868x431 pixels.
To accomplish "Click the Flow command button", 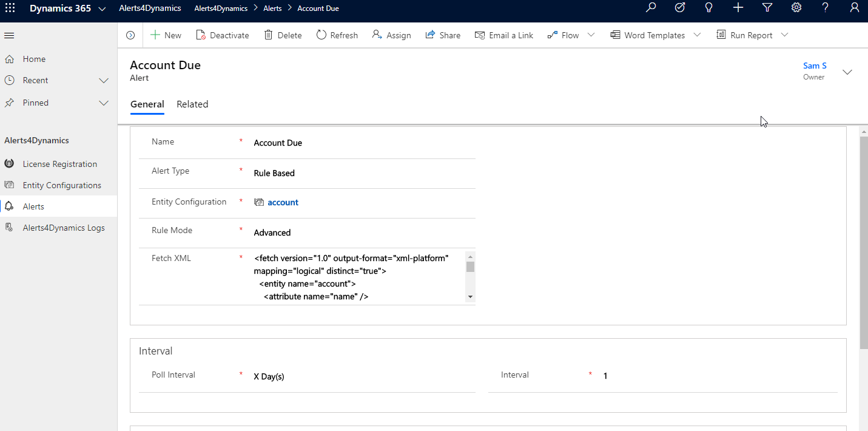I will 564,35.
